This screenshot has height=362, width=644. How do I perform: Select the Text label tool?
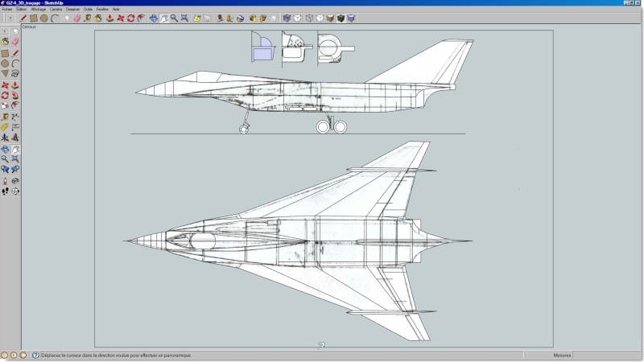click(15, 127)
